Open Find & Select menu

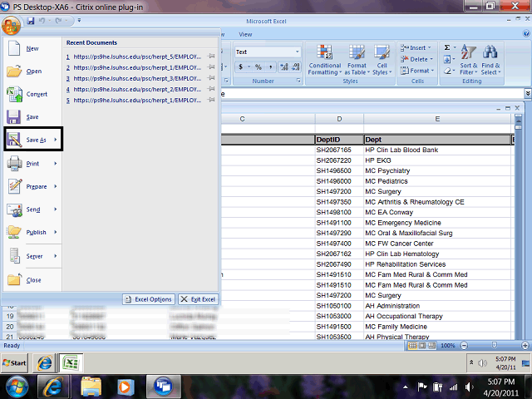point(490,60)
